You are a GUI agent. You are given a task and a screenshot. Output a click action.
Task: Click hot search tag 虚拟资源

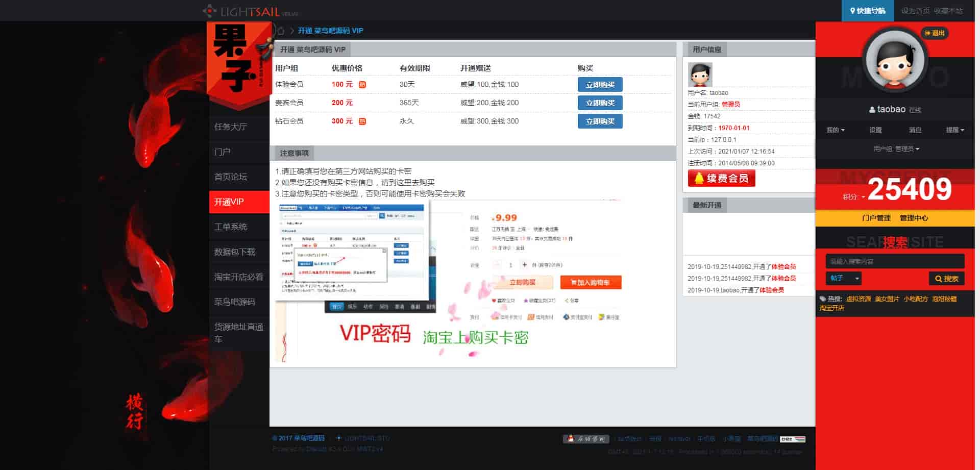(859, 299)
